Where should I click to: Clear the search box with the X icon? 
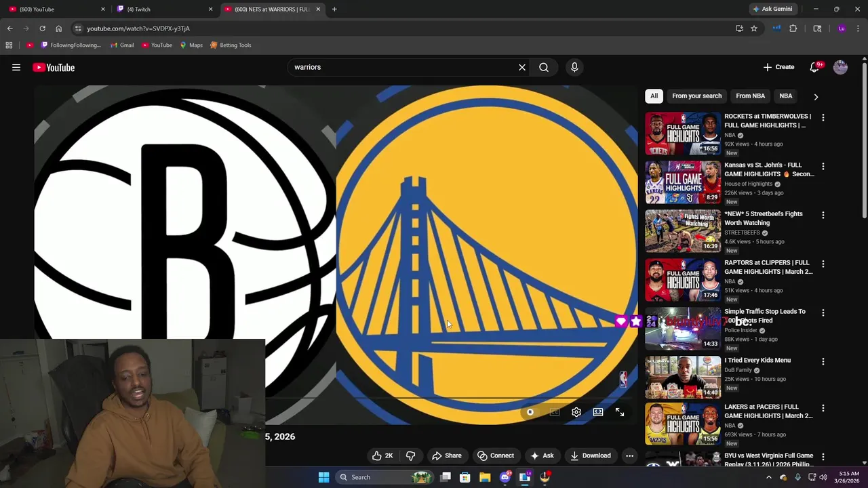click(522, 67)
